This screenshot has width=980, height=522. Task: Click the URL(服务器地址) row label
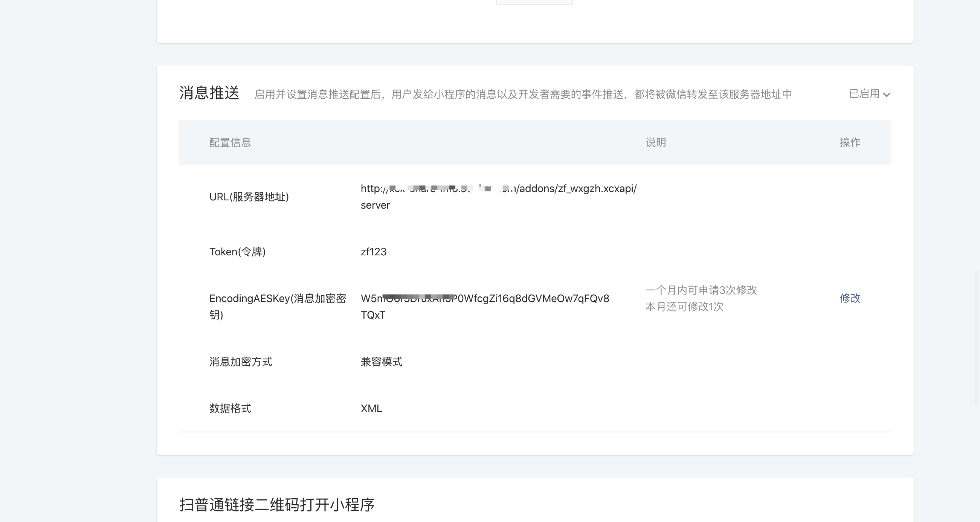(x=249, y=197)
